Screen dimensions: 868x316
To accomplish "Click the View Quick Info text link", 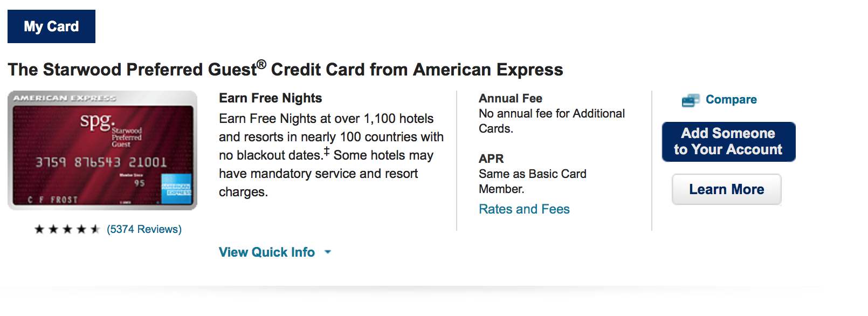I will click(267, 252).
